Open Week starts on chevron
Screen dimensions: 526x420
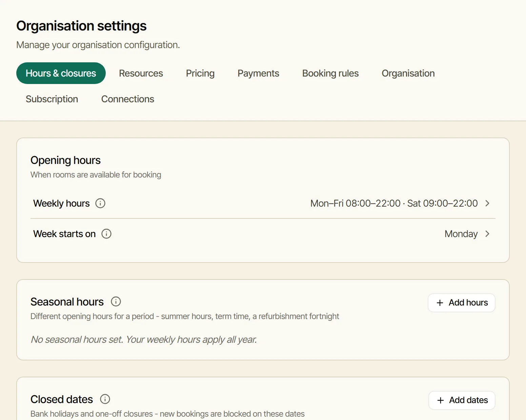click(x=487, y=234)
